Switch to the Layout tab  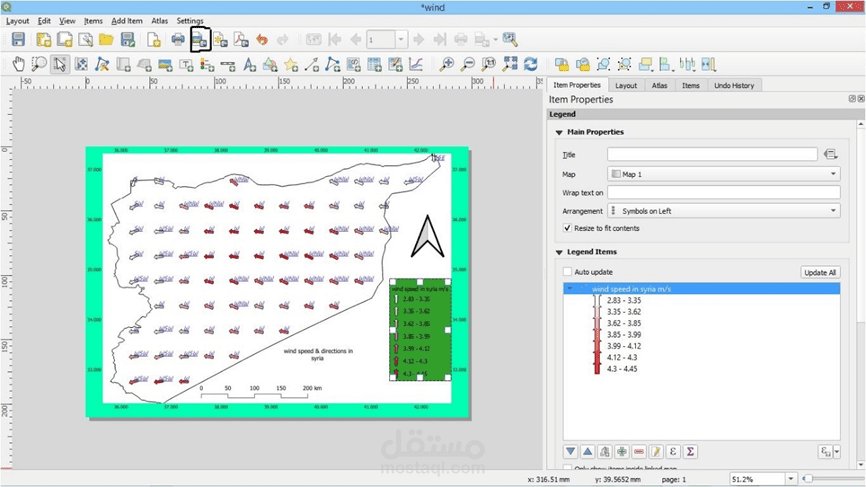coord(626,86)
